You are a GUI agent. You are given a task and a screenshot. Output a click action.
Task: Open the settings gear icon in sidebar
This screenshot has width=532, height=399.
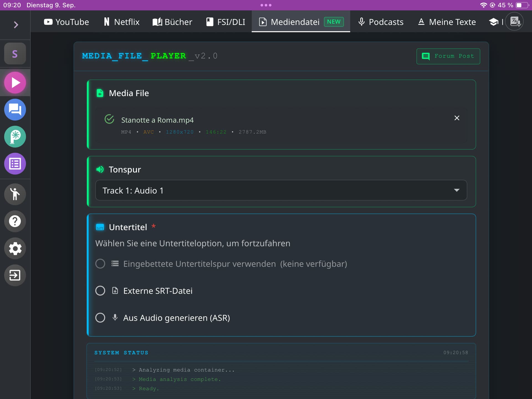click(15, 248)
